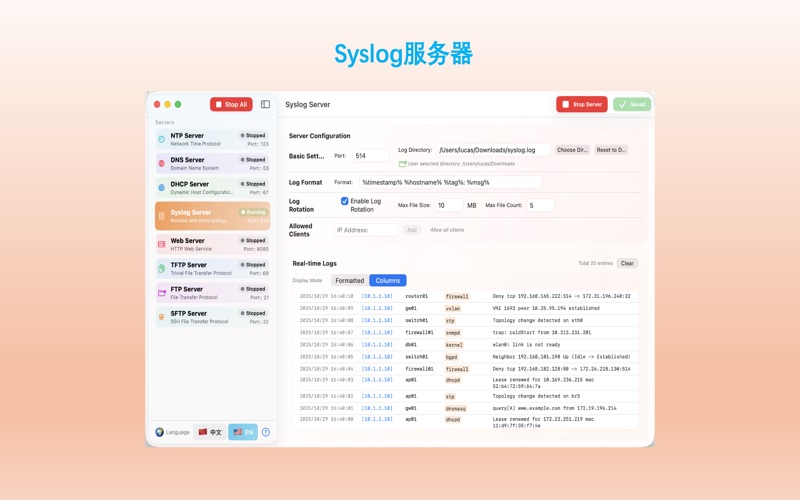The image size is (800, 500).
Task: Click the Port 514 input field
Action: tap(371, 156)
